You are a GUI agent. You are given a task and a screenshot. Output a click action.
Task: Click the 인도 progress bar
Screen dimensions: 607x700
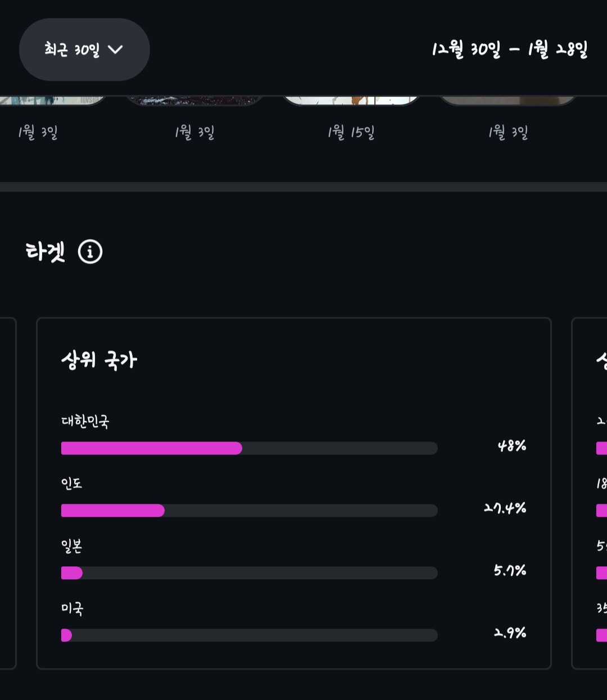[249, 511]
